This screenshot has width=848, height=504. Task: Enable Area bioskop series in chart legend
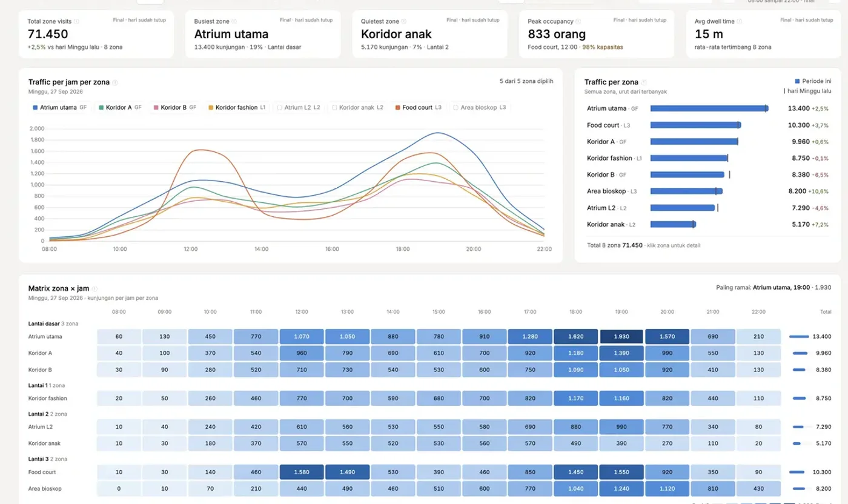481,107
